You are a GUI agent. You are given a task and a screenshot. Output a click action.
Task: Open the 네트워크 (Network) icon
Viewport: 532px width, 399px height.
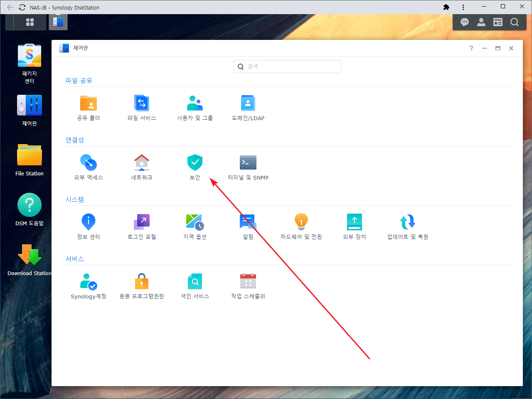pyautogui.click(x=141, y=167)
